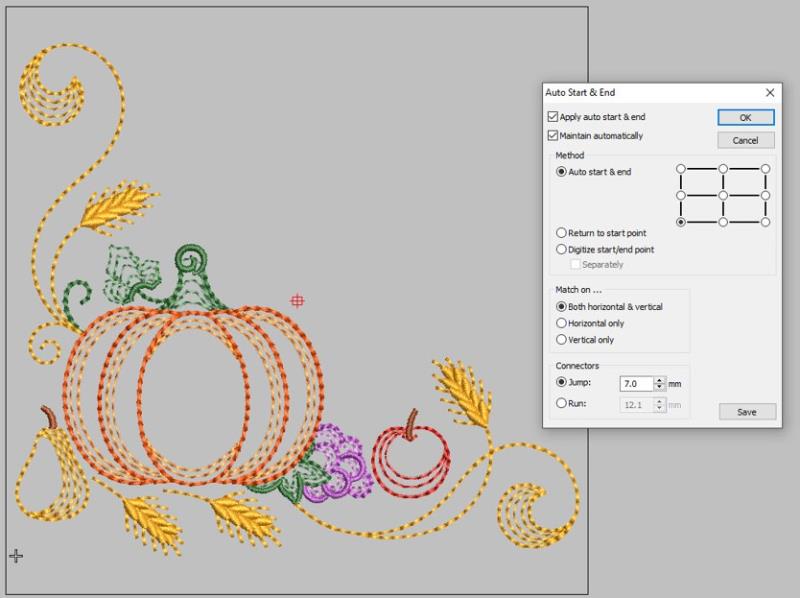Viewport: 800px width, 598px height.
Task: Decrease the Jump value with down arrow
Action: pos(660,387)
